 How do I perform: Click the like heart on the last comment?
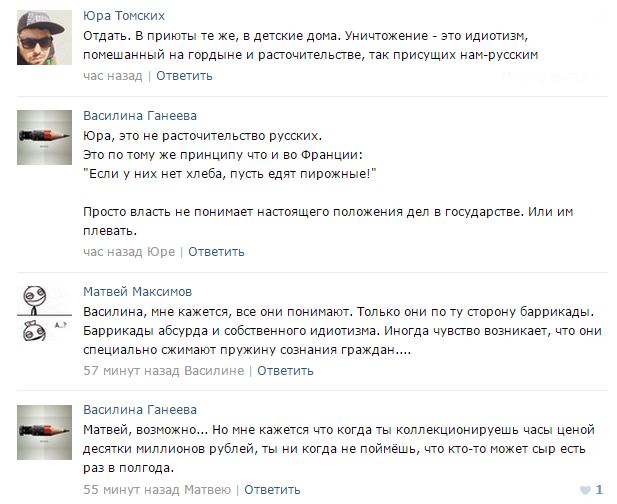click(x=584, y=490)
